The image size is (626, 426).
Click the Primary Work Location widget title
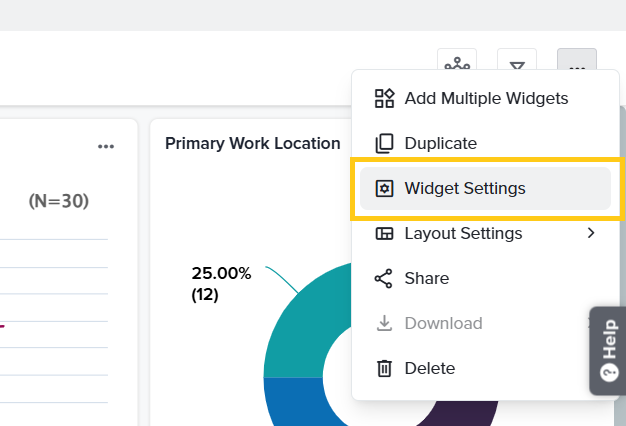[x=252, y=143]
